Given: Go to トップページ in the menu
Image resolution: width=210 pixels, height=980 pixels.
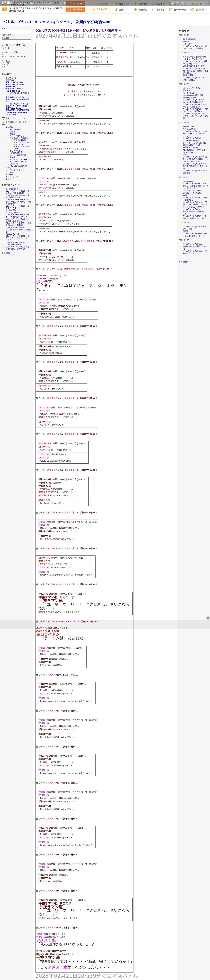Looking at the screenshot, I should (11, 78).
